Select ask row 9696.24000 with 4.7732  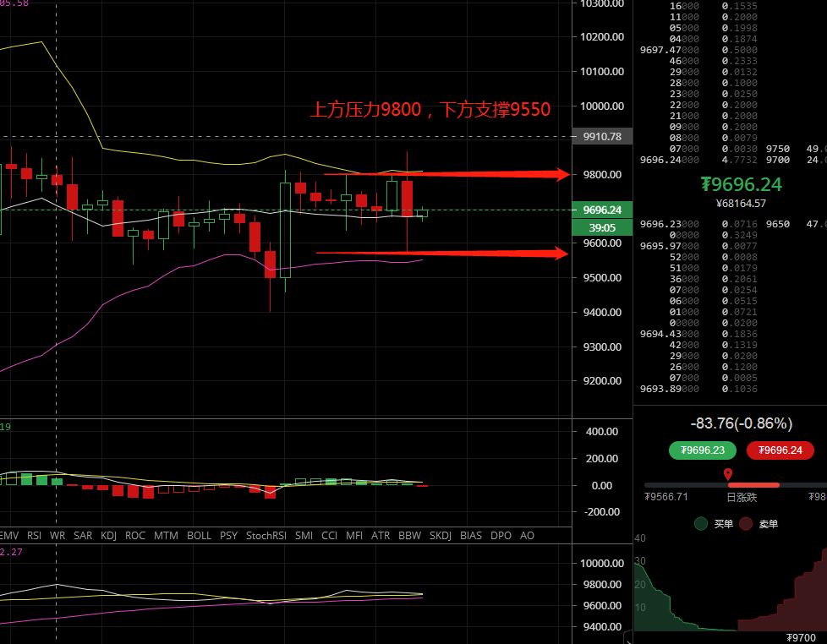coord(698,160)
